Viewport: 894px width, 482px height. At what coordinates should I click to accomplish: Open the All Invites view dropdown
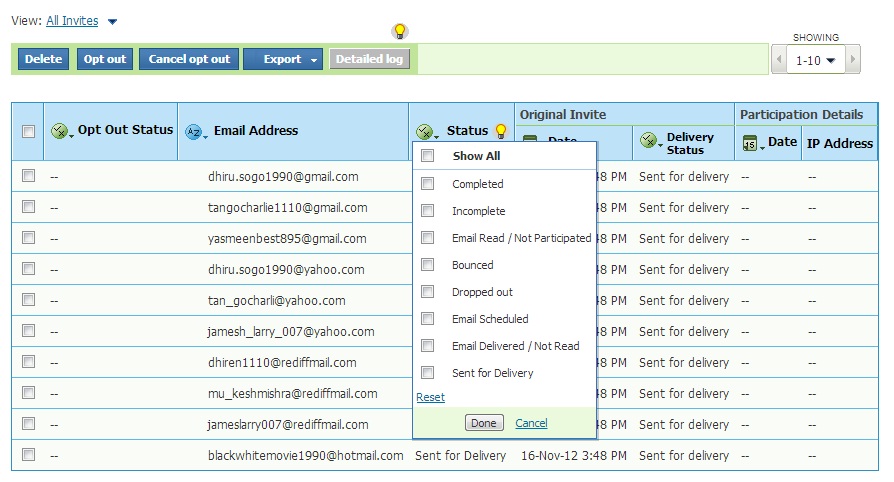112,21
